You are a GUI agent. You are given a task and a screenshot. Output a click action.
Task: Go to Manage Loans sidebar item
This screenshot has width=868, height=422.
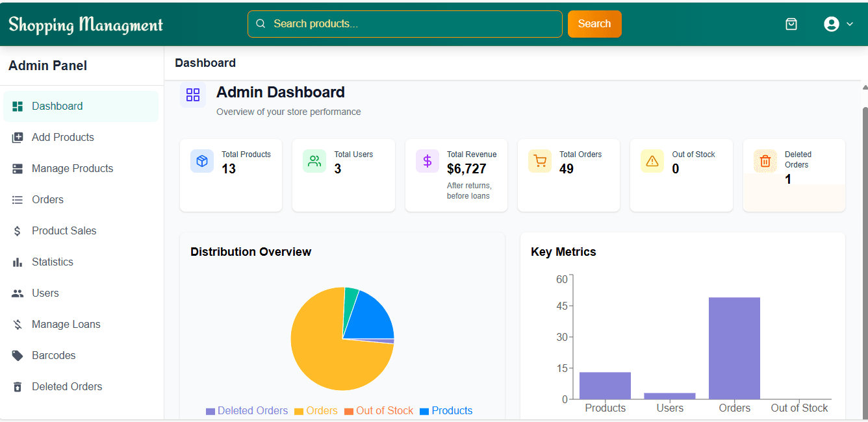(x=66, y=324)
